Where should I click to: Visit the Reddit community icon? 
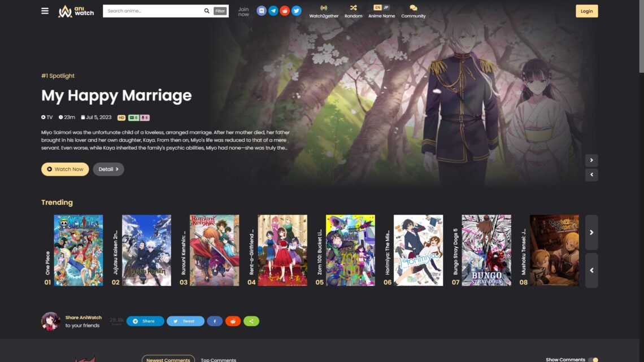coord(285,10)
